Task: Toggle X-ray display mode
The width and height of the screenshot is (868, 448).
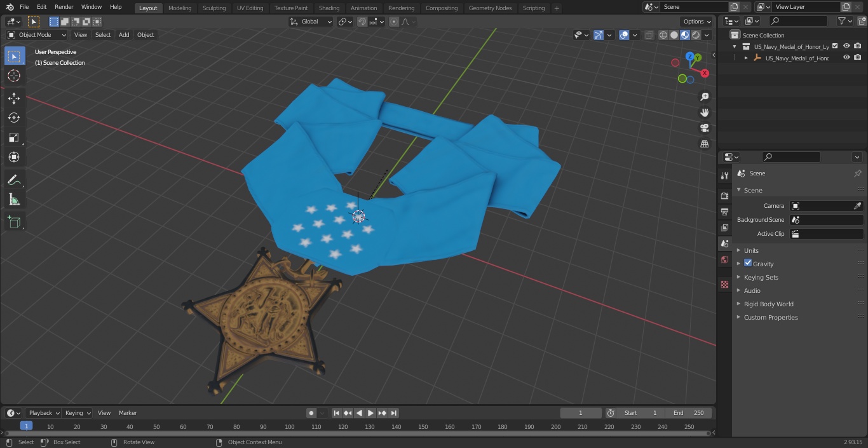Action: point(649,35)
